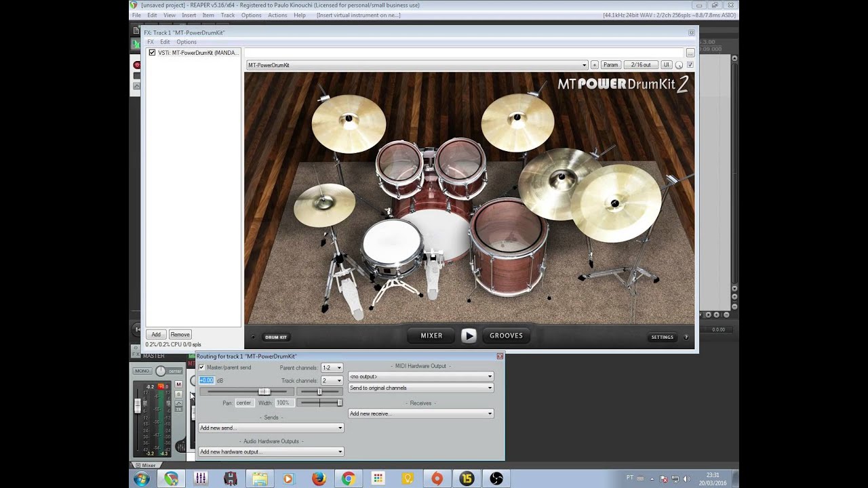Open the GROOVES view in the drum kit
The image size is (868, 488).
tap(507, 335)
